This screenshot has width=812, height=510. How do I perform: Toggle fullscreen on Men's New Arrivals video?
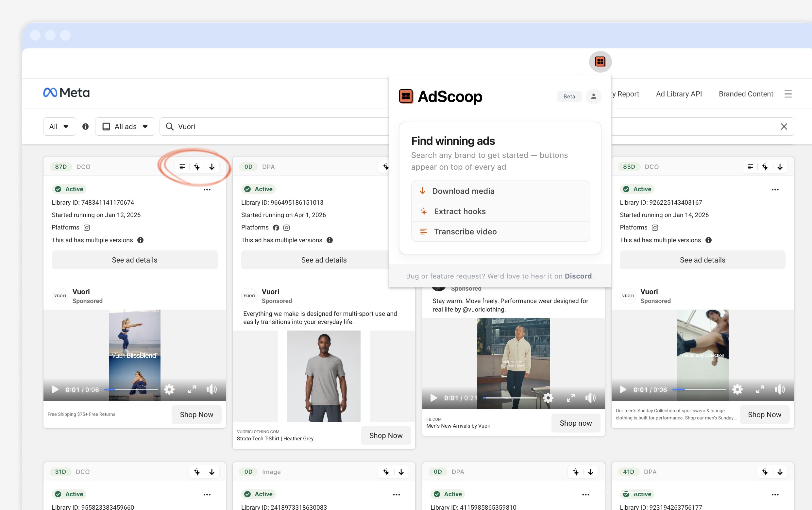[x=570, y=398]
